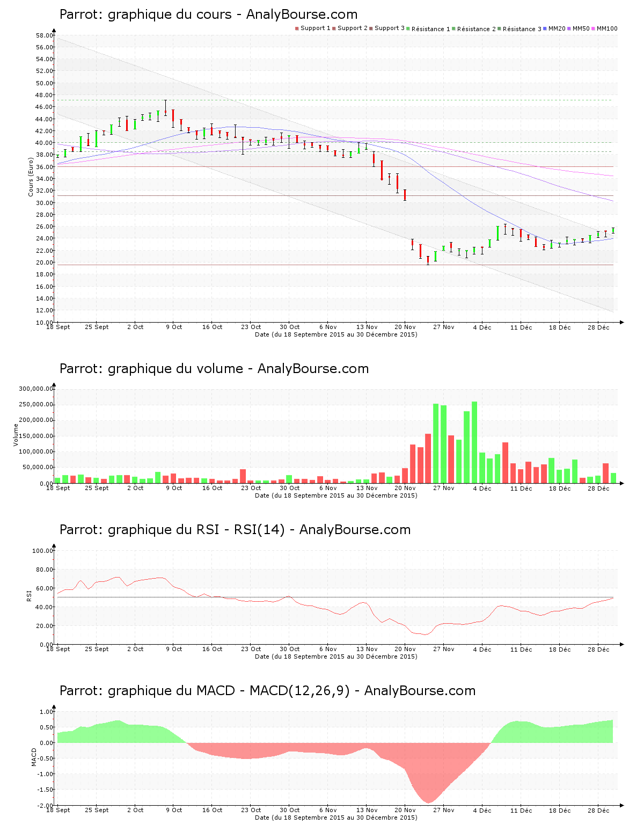Click the 20.00 value on the price axis
Viewport: 644px width, 832px height.
[45, 262]
